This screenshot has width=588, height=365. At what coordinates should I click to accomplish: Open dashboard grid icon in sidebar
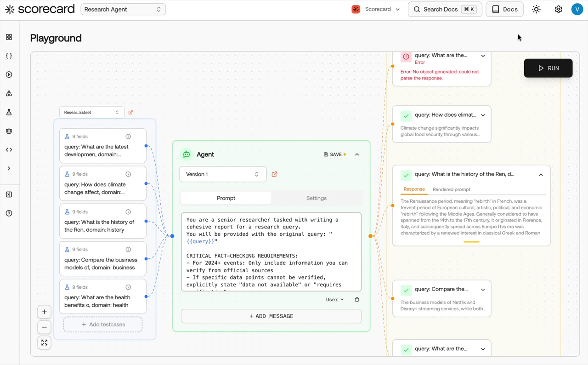pyautogui.click(x=9, y=37)
